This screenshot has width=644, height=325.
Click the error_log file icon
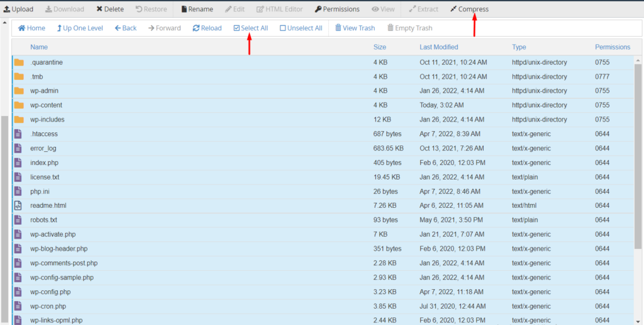[x=18, y=148]
